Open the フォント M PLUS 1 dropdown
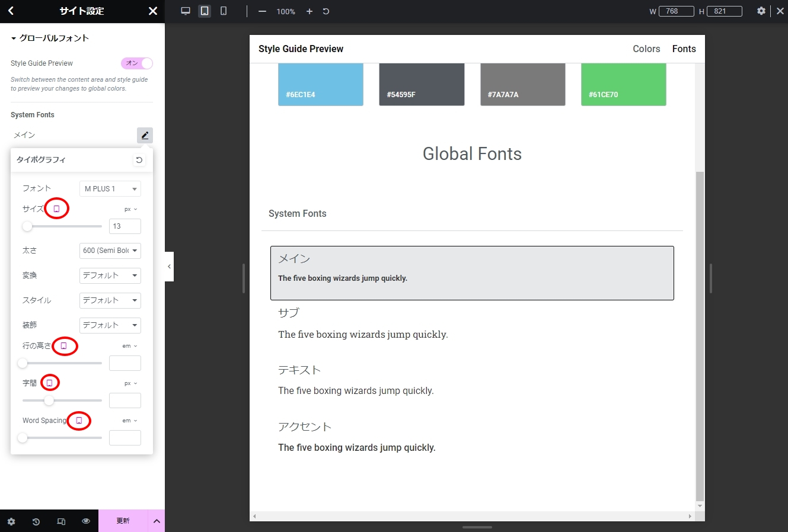788x532 pixels. click(x=110, y=189)
